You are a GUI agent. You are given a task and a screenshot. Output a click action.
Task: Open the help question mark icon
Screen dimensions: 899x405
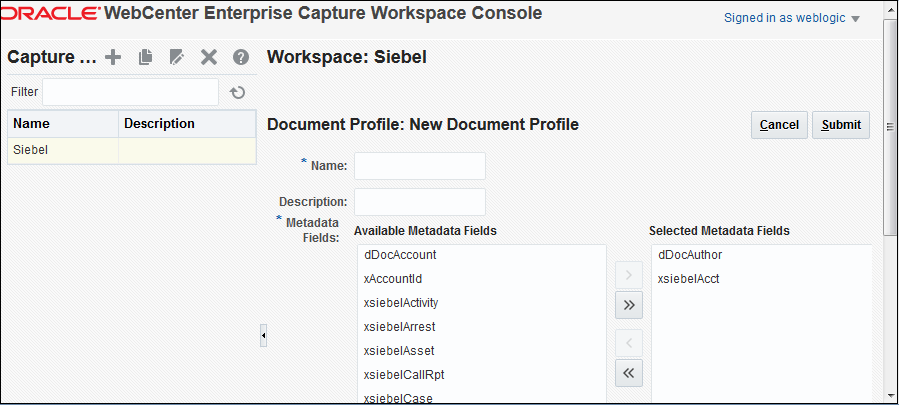241,58
